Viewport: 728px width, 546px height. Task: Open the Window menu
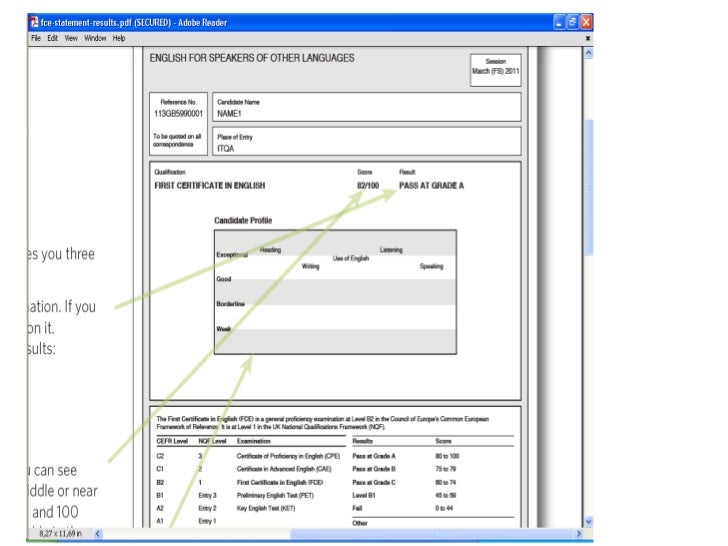point(95,38)
